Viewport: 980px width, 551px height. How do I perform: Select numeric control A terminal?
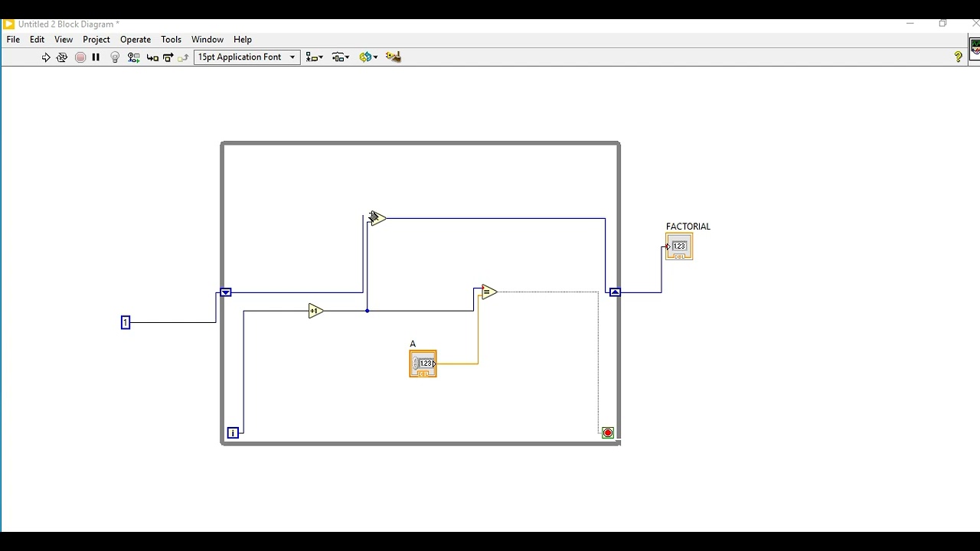pyautogui.click(x=423, y=364)
